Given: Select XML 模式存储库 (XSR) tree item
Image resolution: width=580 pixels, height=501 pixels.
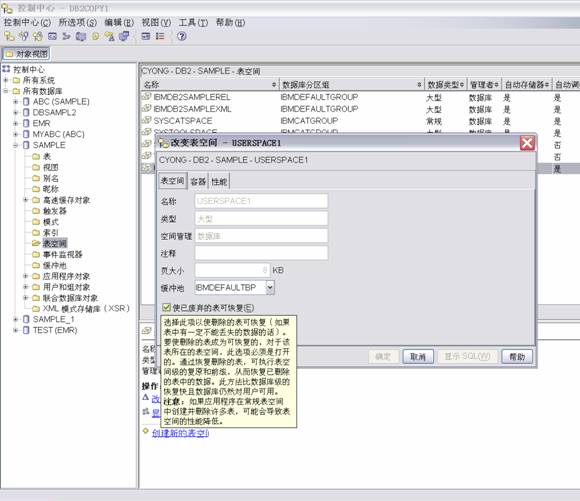Looking at the screenshot, I should point(86,309).
